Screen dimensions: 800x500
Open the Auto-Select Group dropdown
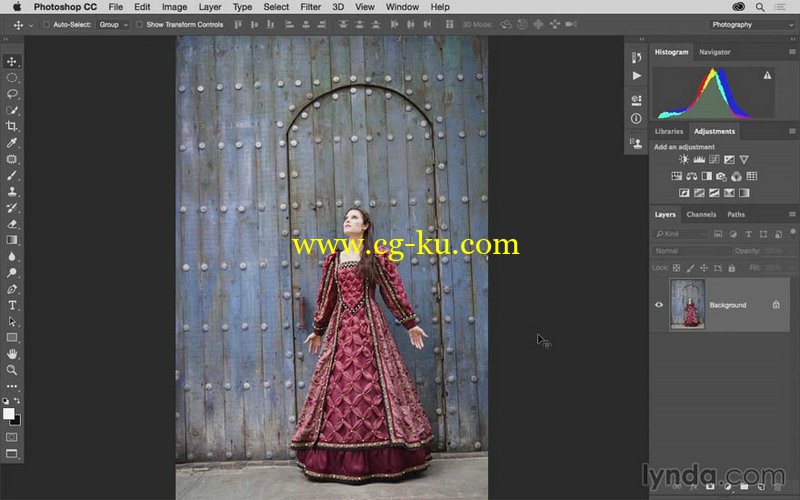tap(113, 24)
